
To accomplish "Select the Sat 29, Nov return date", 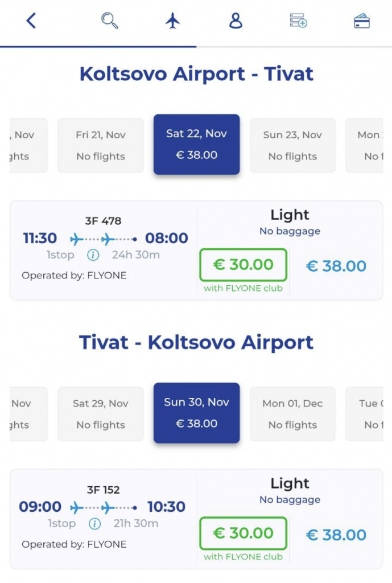I will [x=101, y=414].
